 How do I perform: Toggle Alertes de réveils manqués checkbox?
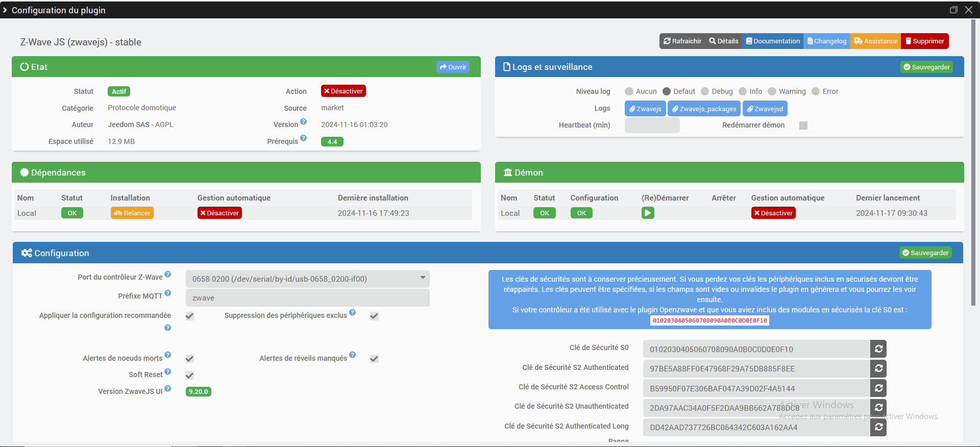[x=374, y=359]
